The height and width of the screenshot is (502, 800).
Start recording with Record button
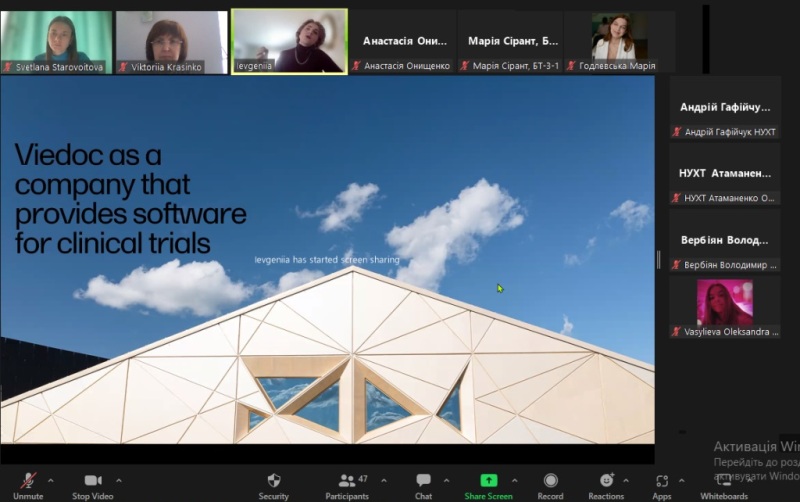[550, 482]
